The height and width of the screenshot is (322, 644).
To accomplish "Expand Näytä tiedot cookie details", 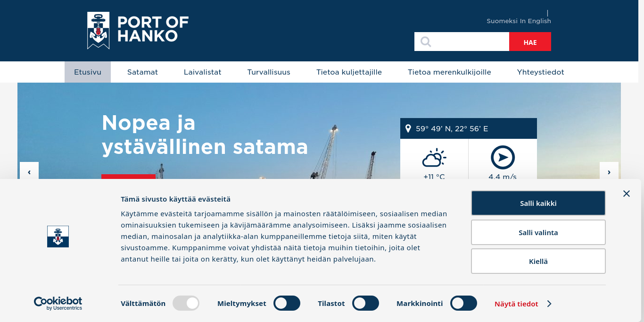I will 522,304.
